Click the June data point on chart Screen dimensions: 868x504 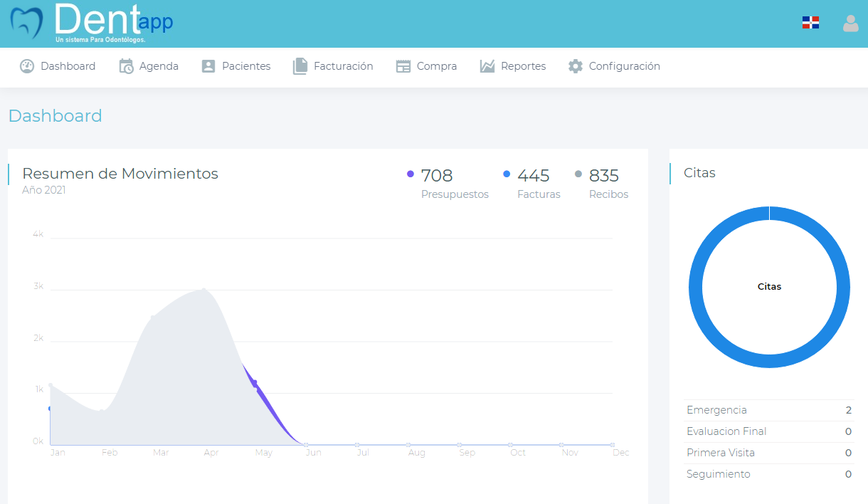coord(306,445)
